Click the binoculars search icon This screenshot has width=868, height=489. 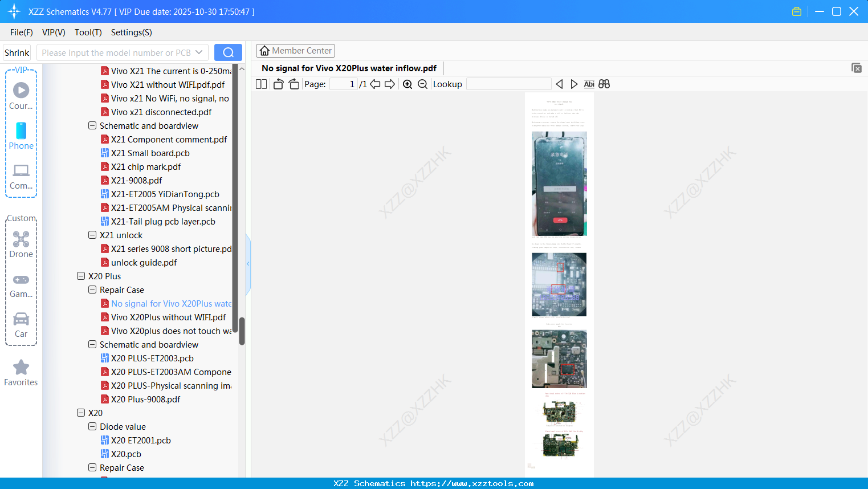point(604,84)
